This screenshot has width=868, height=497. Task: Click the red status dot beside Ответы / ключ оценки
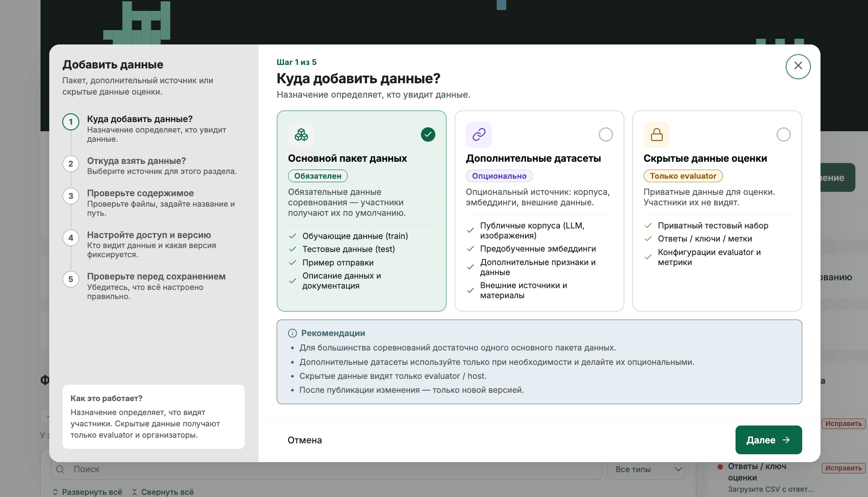[720, 466]
